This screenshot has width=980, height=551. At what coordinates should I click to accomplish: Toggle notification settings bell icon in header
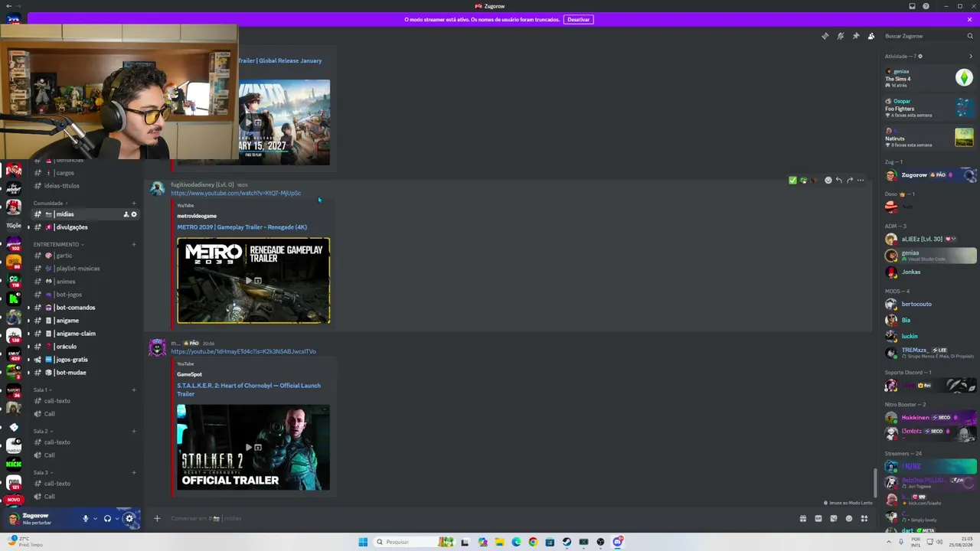[x=840, y=36]
